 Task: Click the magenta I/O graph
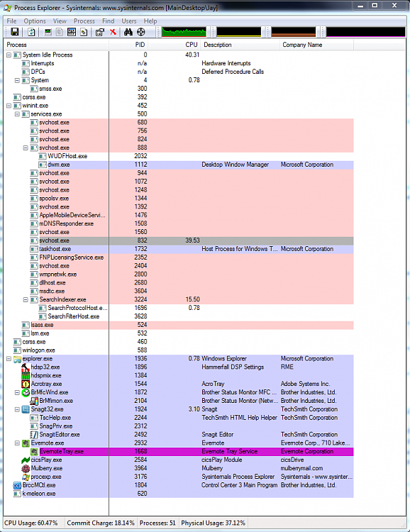365,32
